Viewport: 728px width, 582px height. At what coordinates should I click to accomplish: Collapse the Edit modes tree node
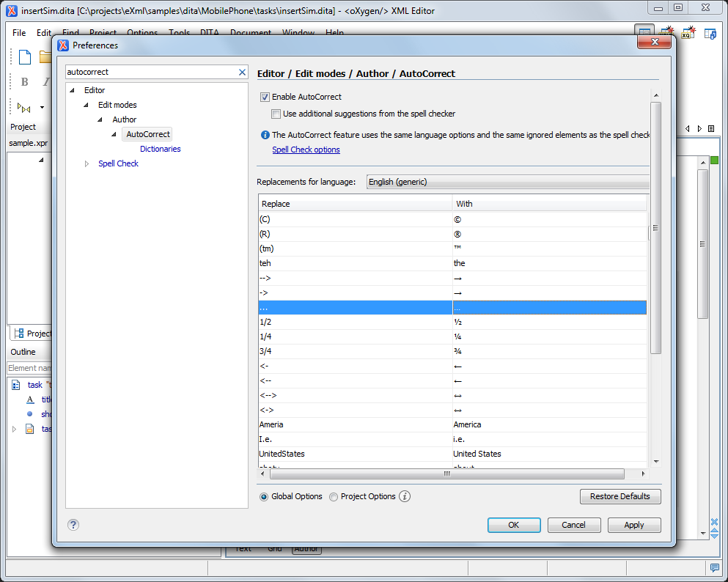click(x=86, y=105)
